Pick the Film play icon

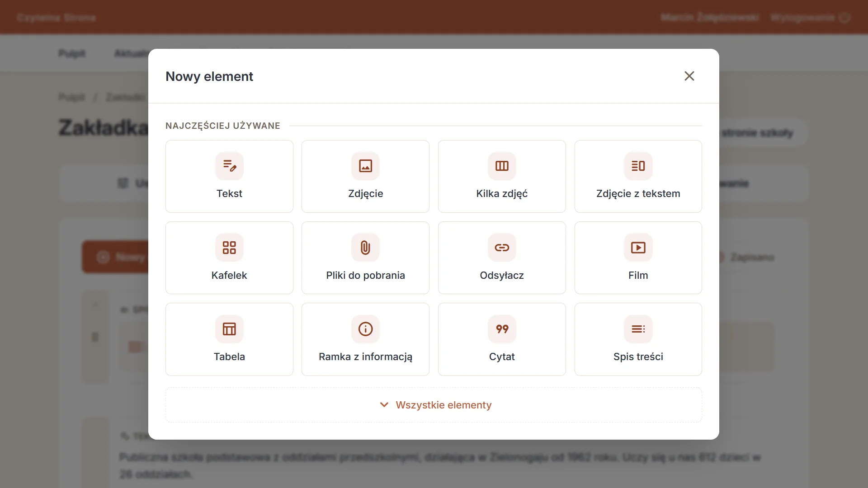(638, 248)
